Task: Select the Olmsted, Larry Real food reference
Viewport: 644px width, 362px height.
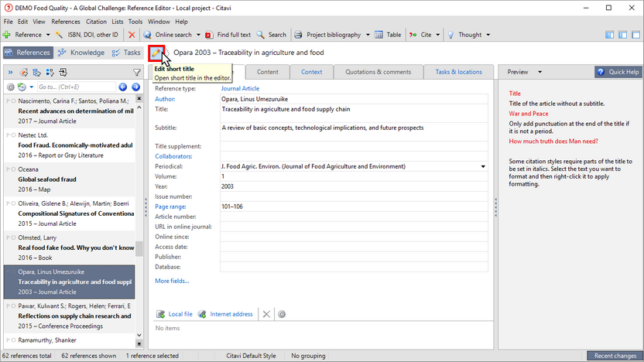Action: coord(70,248)
